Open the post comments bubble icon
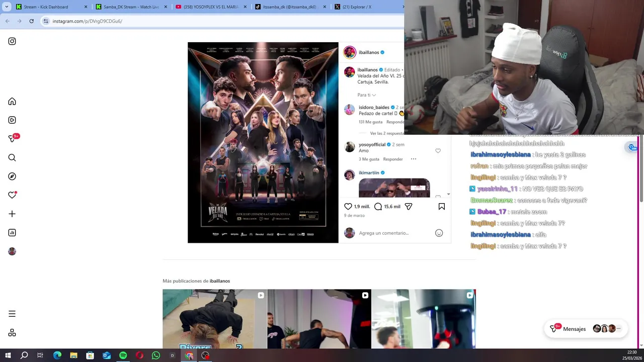644x362 pixels. click(x=378, y=206)
